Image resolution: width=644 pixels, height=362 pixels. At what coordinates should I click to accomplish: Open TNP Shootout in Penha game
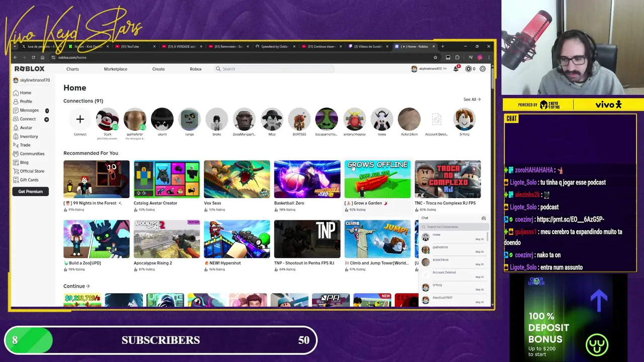click(307, 245)
